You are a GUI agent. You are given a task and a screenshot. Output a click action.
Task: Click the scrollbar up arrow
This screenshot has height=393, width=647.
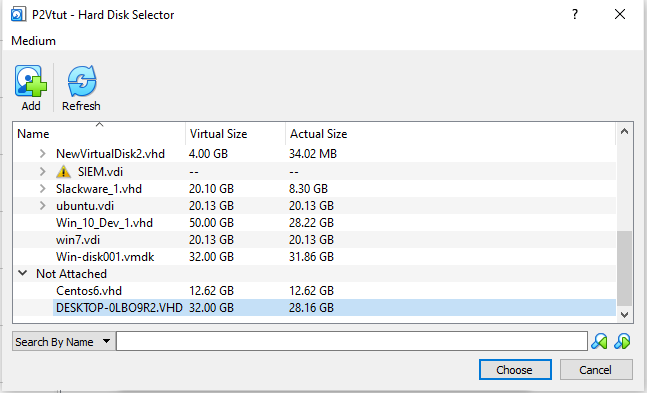pyautogui.click(x=624, y=132)
